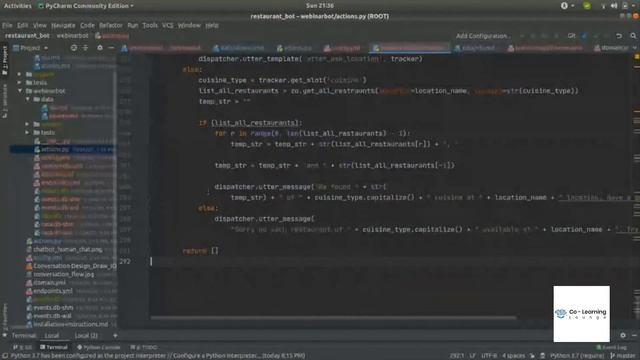
Task: Click the active editor tab
Action: pos(410,48)
